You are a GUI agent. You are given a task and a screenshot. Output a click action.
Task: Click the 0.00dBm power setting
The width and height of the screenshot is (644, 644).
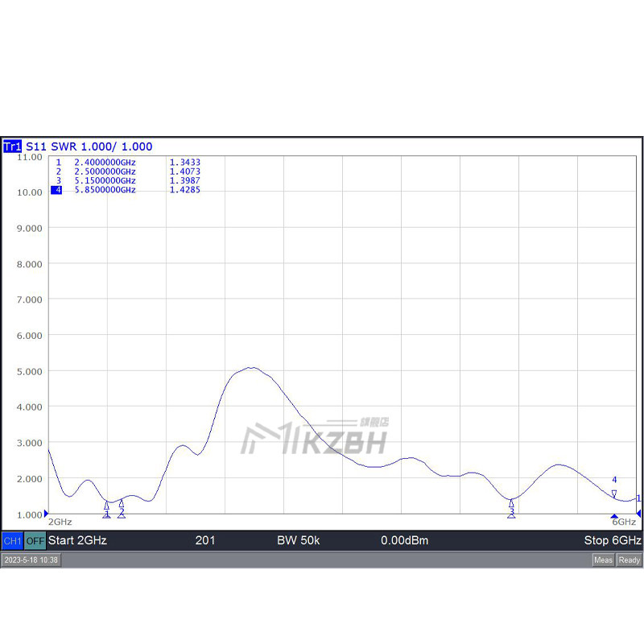point(405,540)
